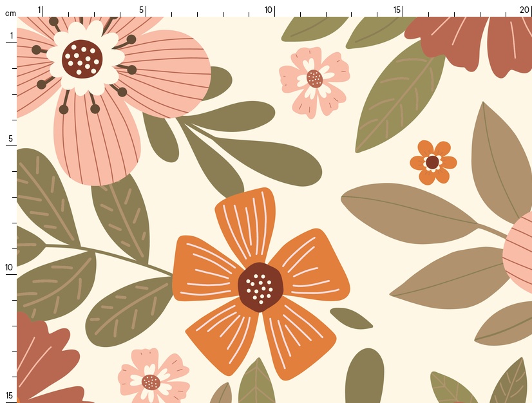Click the 15 mark on the left ruler
Screen dimensions: 532x403
tap(10, 395)
